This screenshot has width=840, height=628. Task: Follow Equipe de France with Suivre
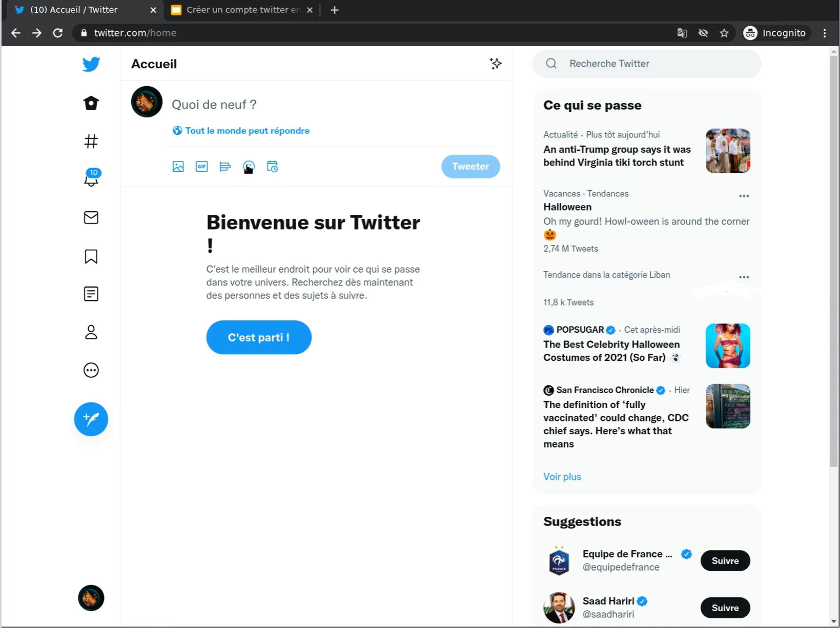pos(725,560)
